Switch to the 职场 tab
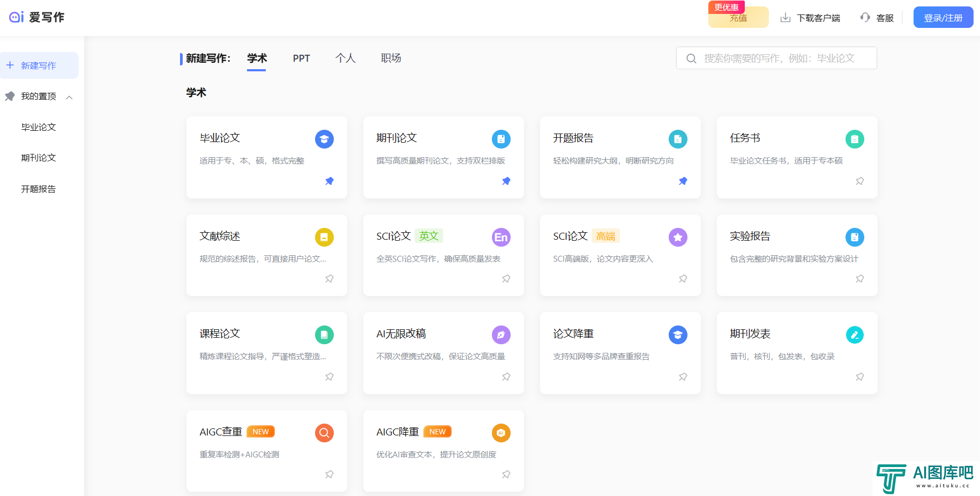The height and width of the screenshot is (496, 980). click(391, 58)
